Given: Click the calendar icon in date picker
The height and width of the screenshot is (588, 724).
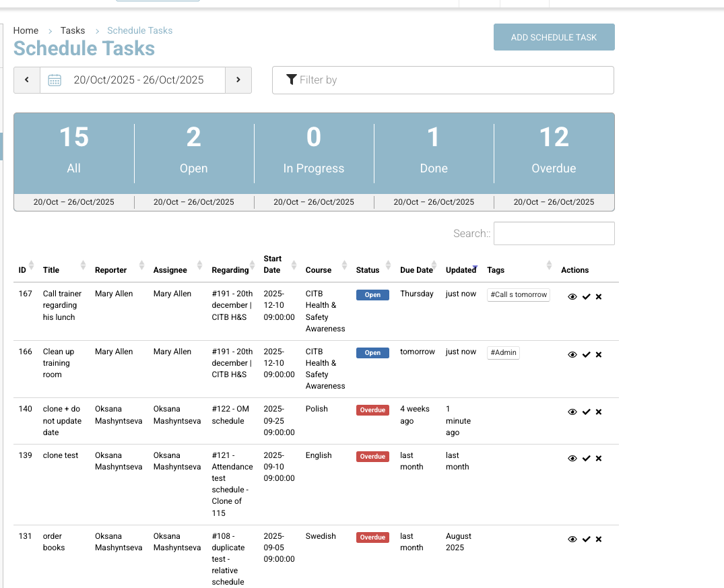Looking at the screenshot, I should point(55,80).
